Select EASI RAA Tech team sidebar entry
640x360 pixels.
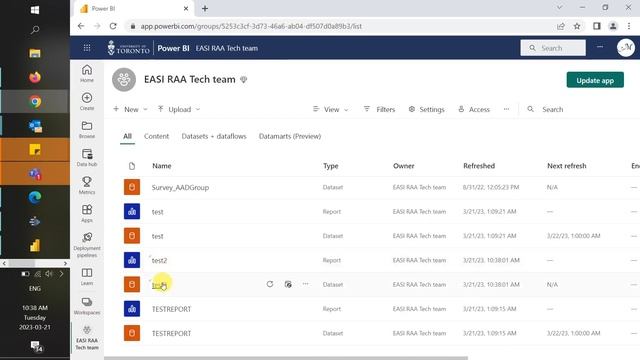click(87, 338)
